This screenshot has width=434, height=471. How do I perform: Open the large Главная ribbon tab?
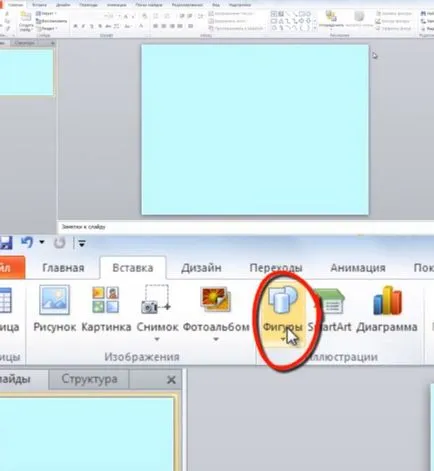(63, 268)
